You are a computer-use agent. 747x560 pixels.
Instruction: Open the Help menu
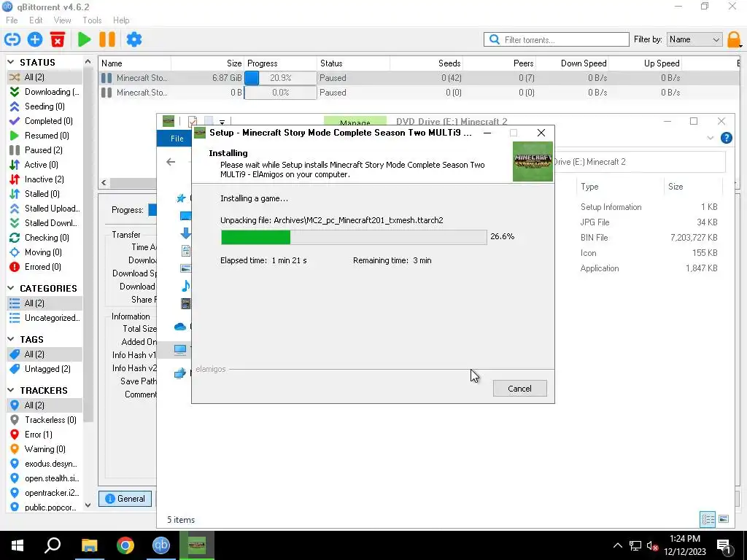pyautogui.click(x=121, y=20)
